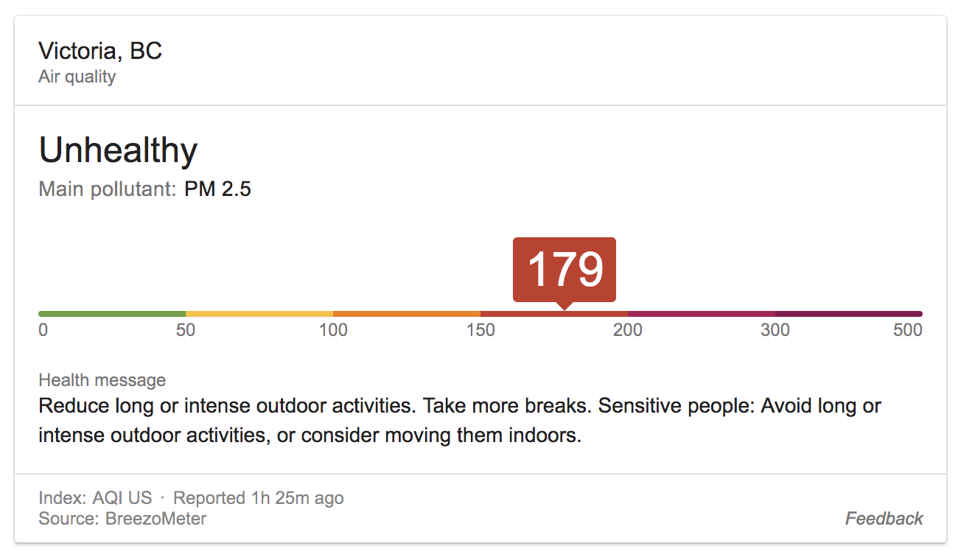This screenshot has width=961, height=560.
Task: Click the 0 label on the scale
Action: click(x=43, y=330)
